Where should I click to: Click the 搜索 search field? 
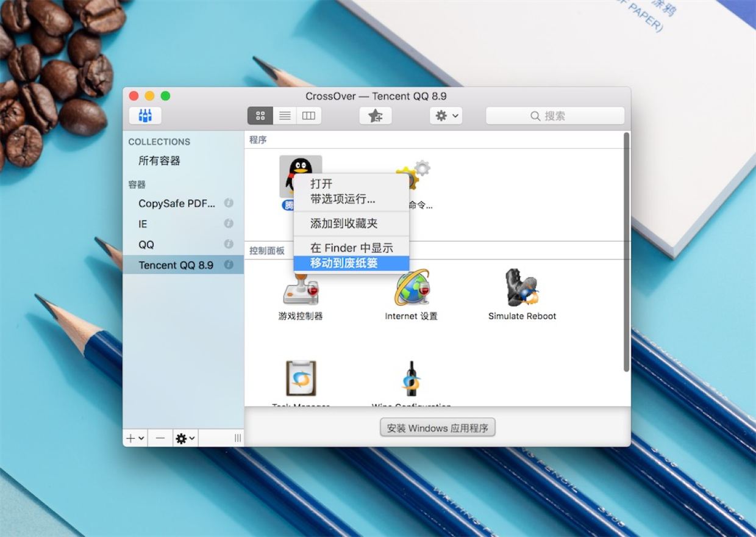coord(555,115)
